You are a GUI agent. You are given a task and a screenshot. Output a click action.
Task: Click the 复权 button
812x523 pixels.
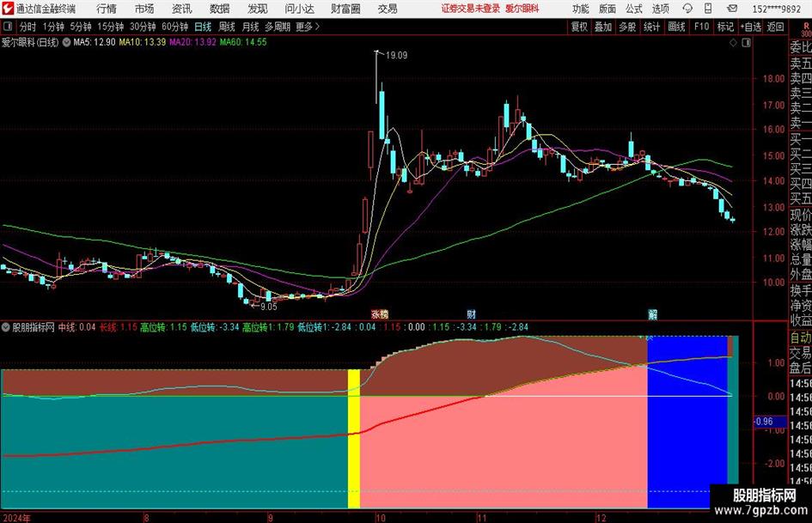click(579, 27)
